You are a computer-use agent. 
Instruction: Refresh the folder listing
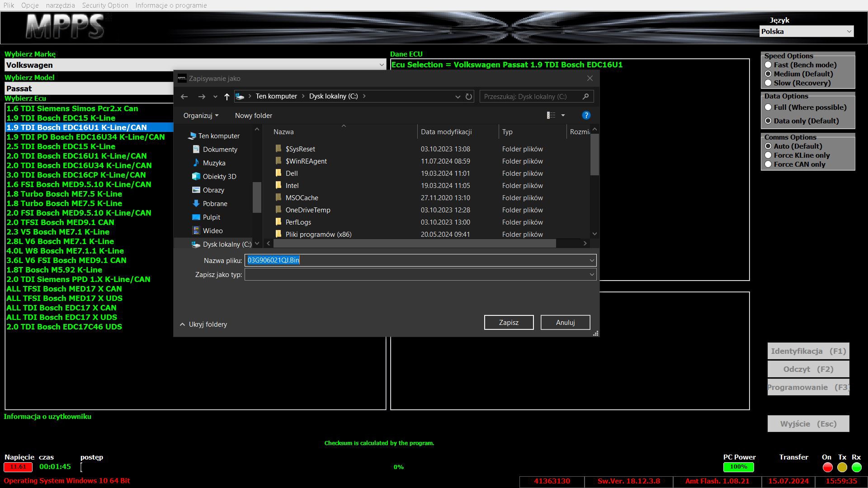click(469, 97)
